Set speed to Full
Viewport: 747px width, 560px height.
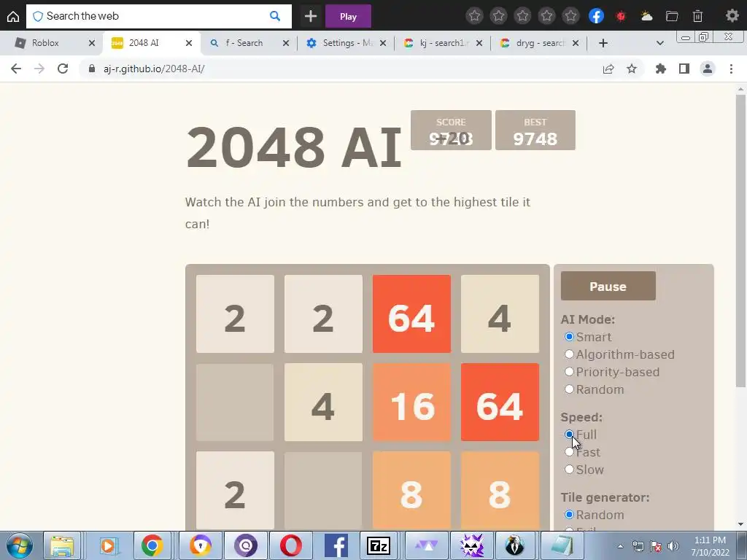pyautogui.click(x=569, y=435)
